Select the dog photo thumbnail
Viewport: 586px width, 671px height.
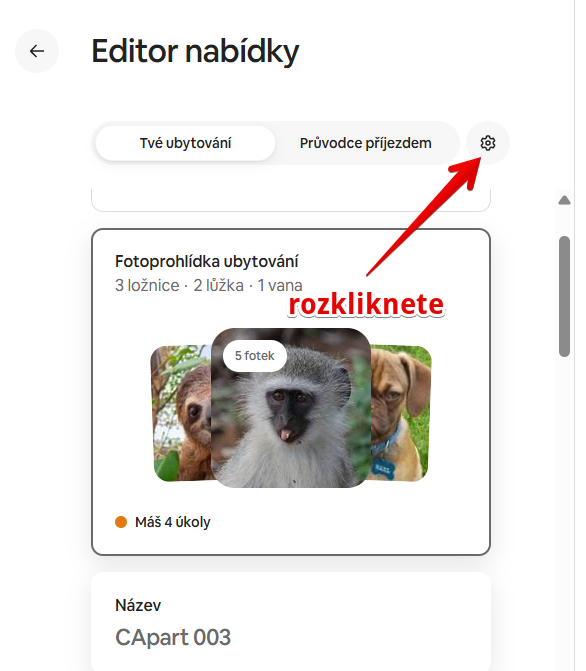[x=401, y=413]
